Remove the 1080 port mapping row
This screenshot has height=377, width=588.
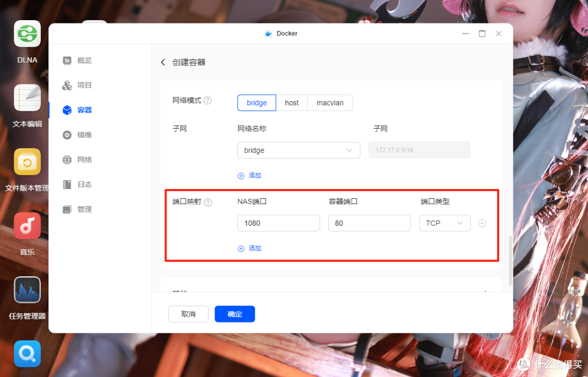pyautogui.click(x=482, y=223)
